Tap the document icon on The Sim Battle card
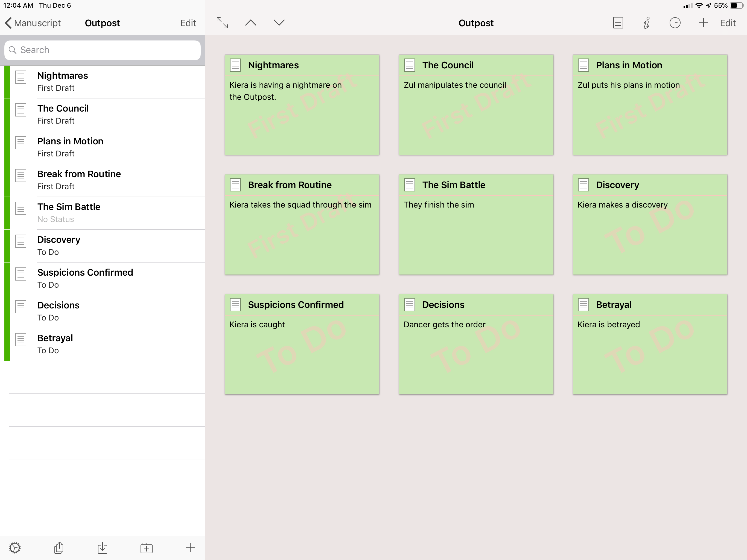 410,185
